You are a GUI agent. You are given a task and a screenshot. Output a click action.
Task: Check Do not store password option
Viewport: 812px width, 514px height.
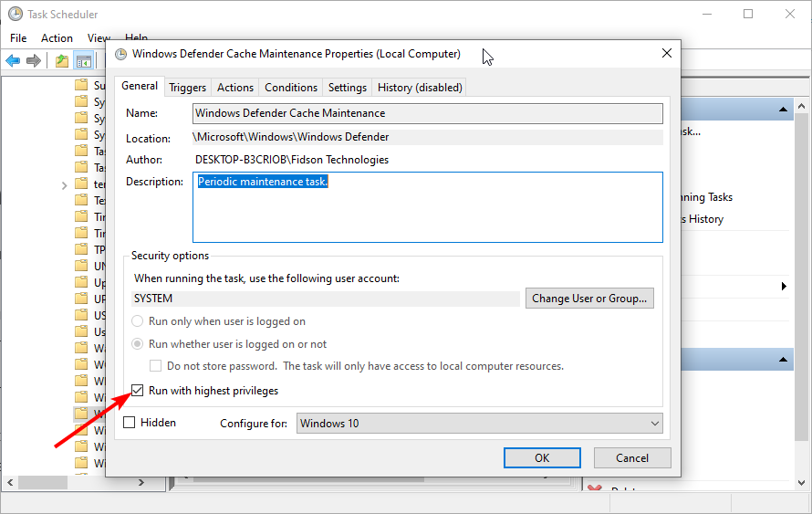click(155, 366)
